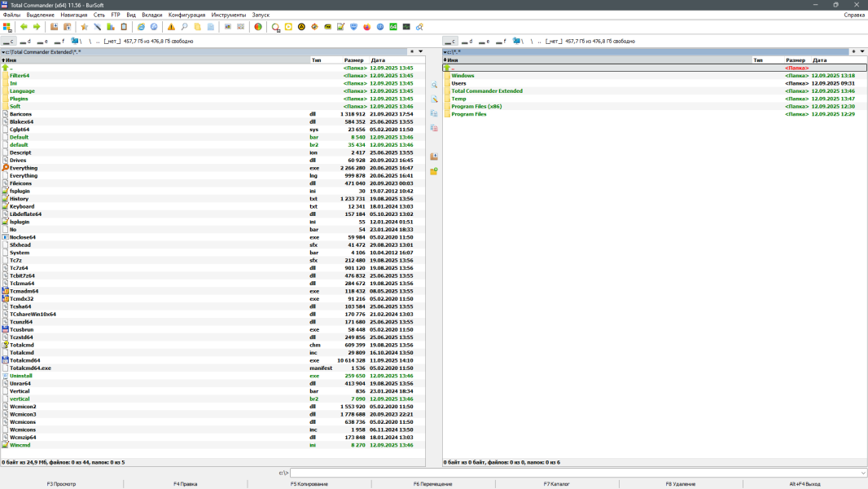The image size is (868, 489).
Task: Click the view icon in middle vertical bar
Action: tap(434, 86)
